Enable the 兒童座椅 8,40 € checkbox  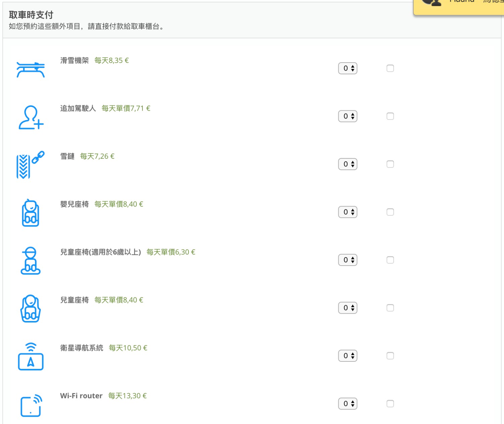pyautogui.click(x=390, y=308)
